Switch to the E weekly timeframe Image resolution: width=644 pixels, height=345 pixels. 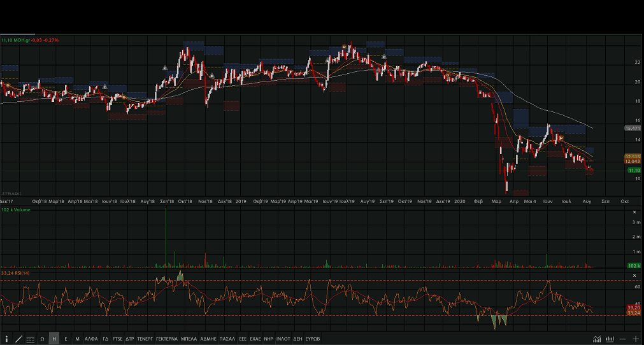[66, 339]
